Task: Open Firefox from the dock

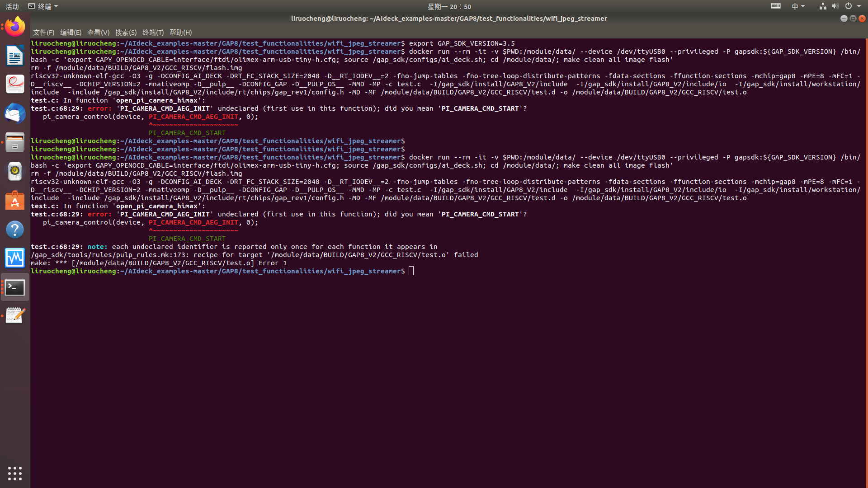Action: tap(15, 27)
